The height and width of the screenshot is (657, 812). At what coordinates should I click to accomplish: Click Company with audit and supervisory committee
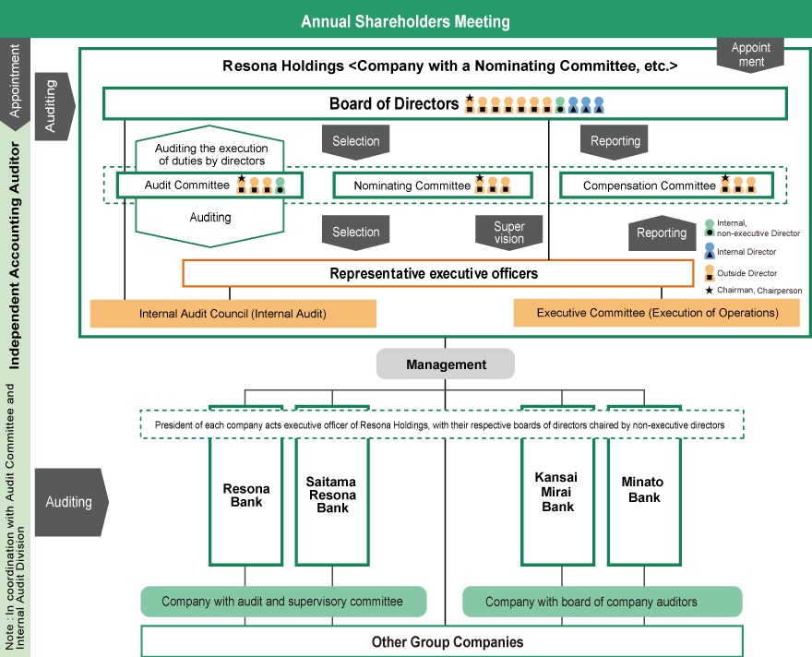point(283,602)
